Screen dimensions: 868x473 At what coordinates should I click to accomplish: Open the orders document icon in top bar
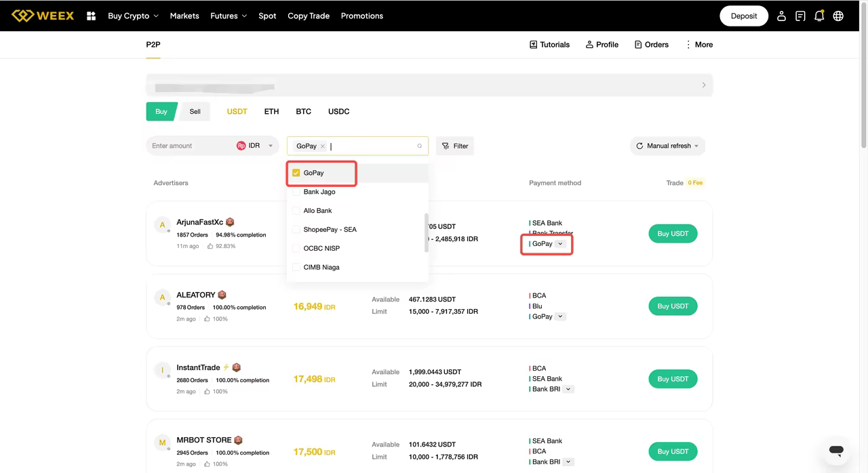point(800,16)
